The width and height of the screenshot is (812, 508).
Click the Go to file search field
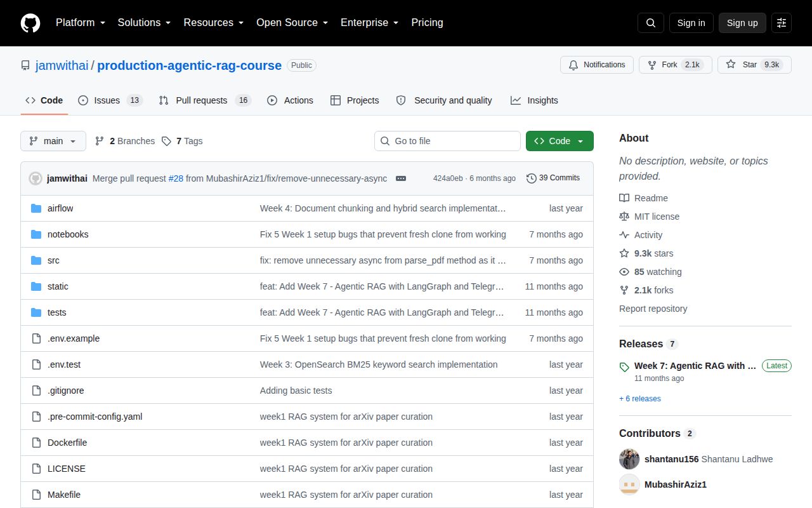(447, 141)
